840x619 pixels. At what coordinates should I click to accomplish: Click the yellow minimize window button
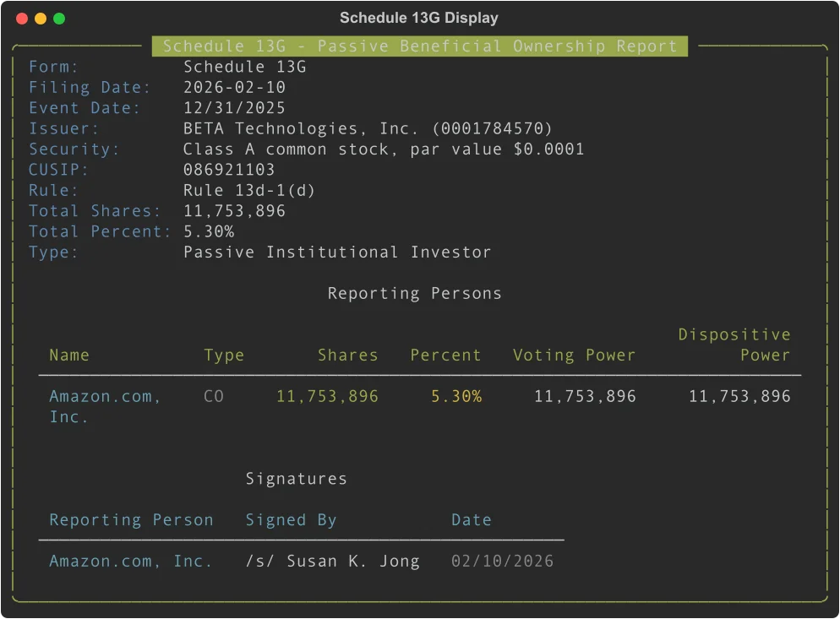[x=41, y=19]
